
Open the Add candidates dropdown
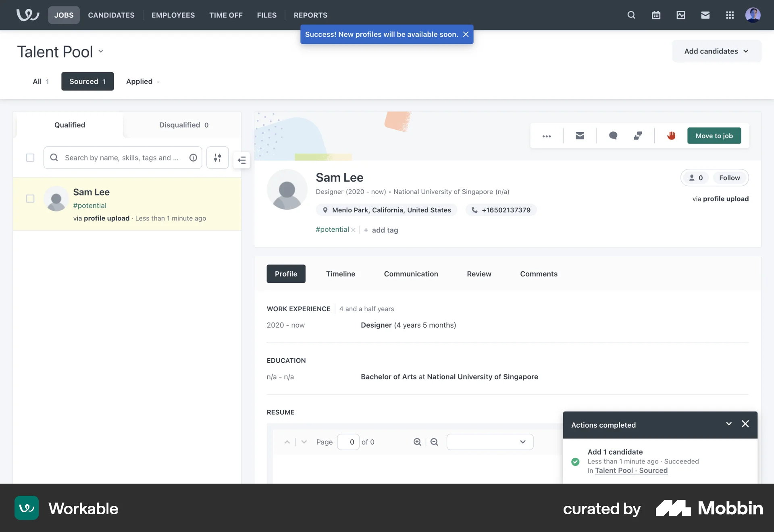[716, 51]
